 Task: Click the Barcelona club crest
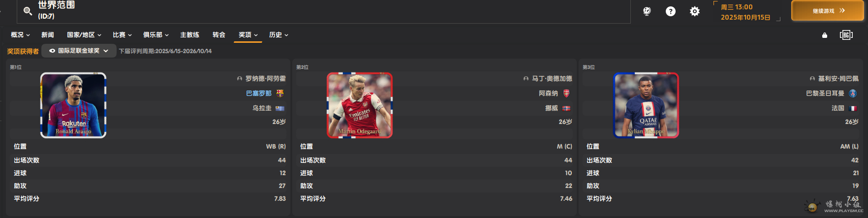(x=280, y=93)
